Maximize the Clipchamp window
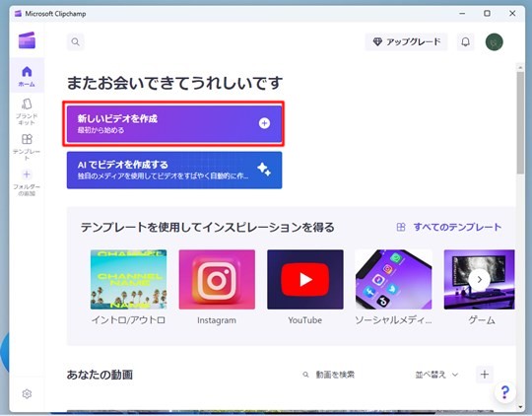Screen dimensions: 532x416 [x=487, y=13]
